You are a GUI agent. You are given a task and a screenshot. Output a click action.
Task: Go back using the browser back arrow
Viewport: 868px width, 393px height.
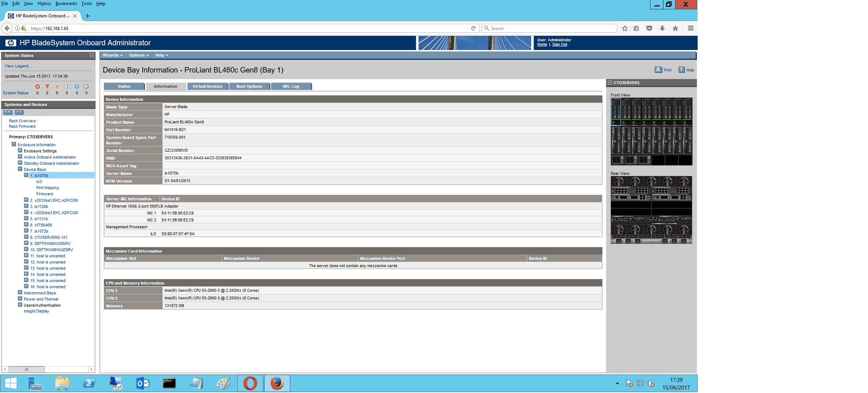tap(7, 28)
